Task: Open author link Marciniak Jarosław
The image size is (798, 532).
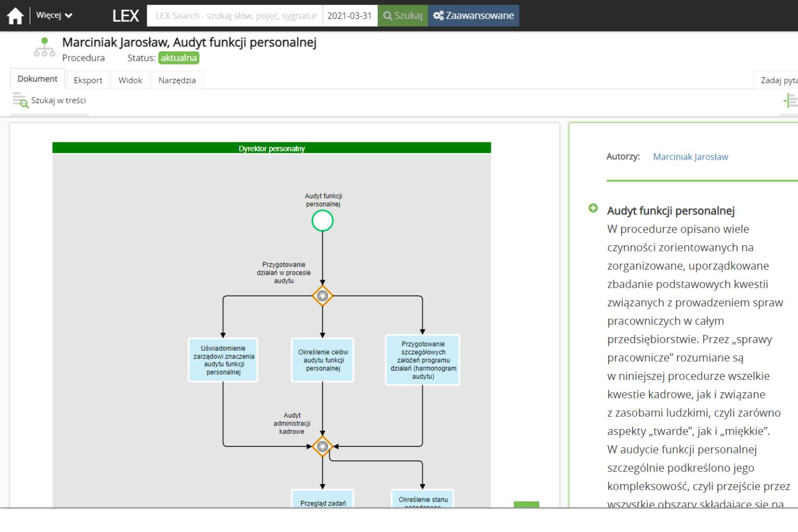Action: pyautogui.click(x=690, y=157)
